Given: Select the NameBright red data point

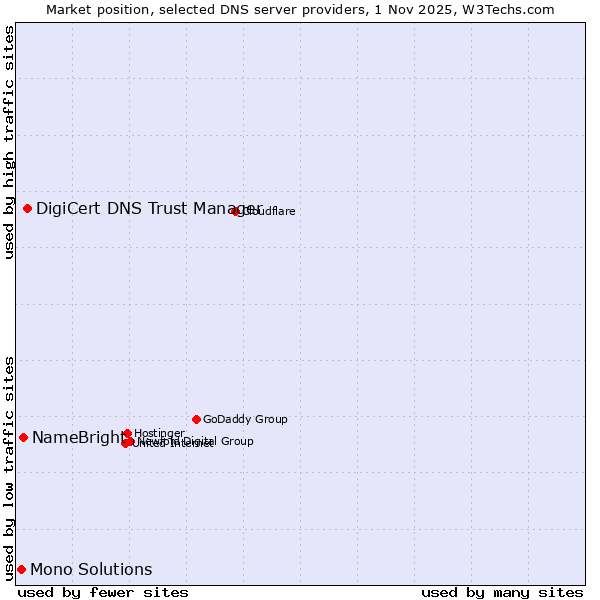Looking at the screenshot, I should [x=23, y=437].
